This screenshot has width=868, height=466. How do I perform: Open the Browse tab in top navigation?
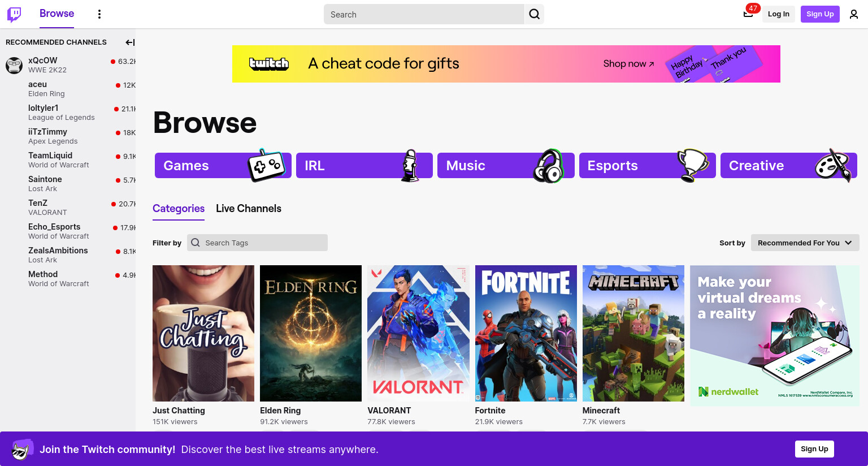pyautogui.click(x=57, y=14)
